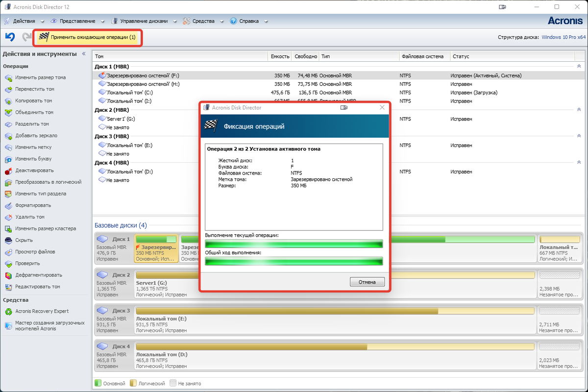Click the Redo arrow icon in toolbar
The height and width of the screenshot is (392, 588).
pyautogui.click(x=26, y=37)
